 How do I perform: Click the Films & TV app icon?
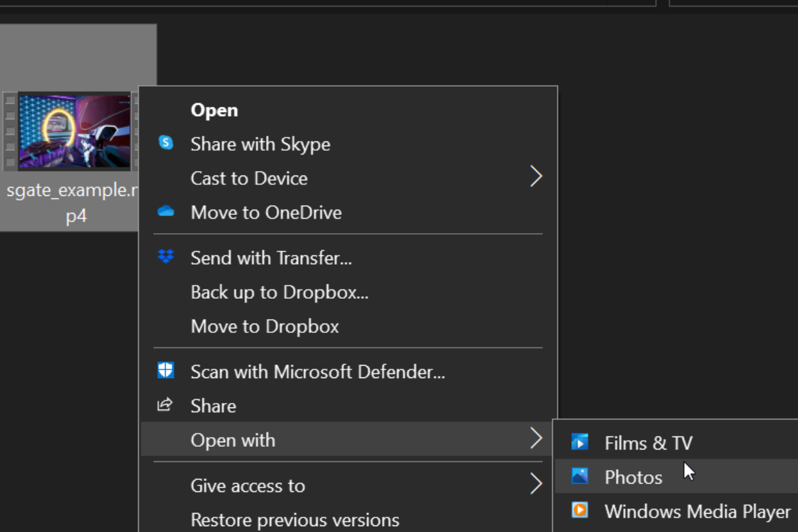580,442
